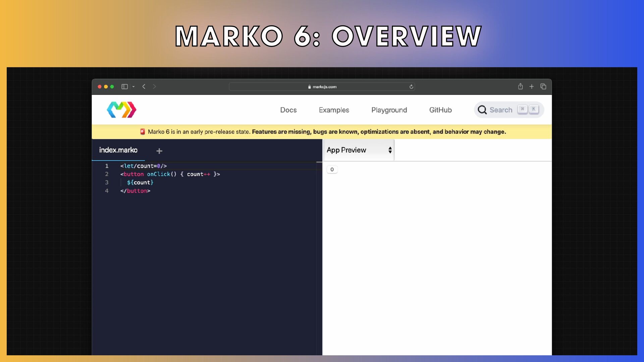The image size is (644, 362).
Task: Open the Examples page link
Action: [334, 110]
